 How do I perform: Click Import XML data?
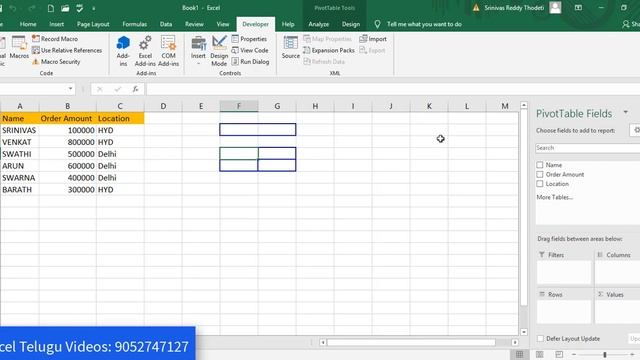(373, 39)
